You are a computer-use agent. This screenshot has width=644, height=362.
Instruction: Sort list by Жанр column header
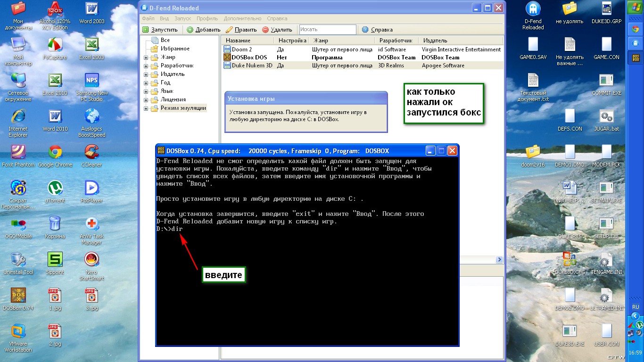(343, 41)
